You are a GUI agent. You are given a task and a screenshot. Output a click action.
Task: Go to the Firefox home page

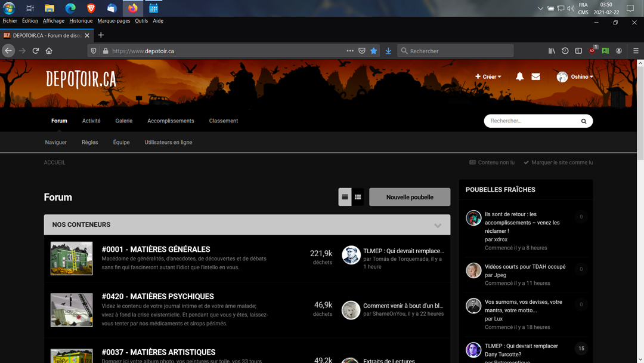[49, 51]
